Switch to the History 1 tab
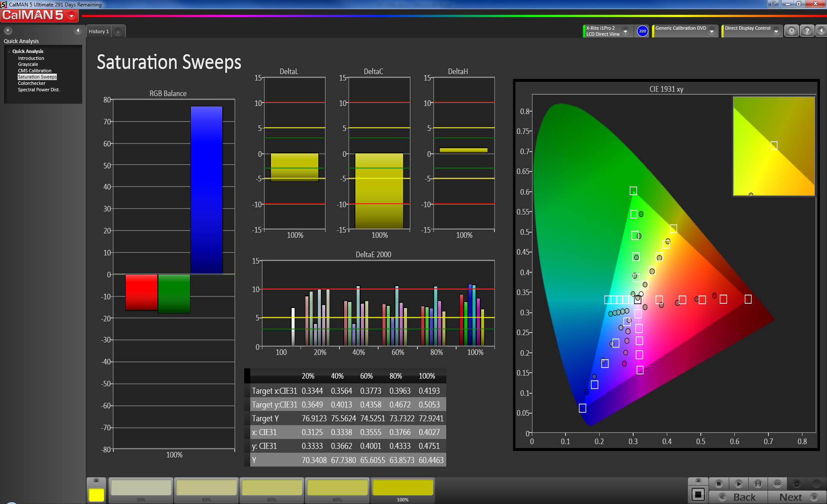 (99, 31)
